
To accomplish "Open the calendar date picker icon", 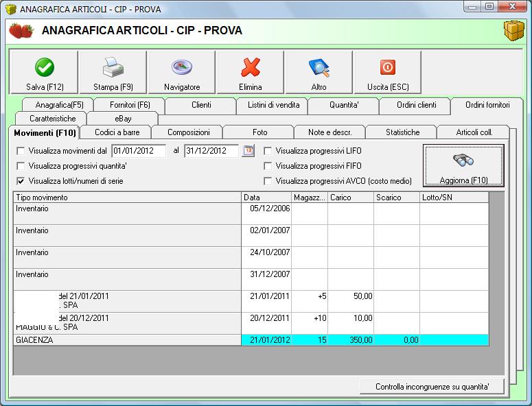I will [248, 150].
